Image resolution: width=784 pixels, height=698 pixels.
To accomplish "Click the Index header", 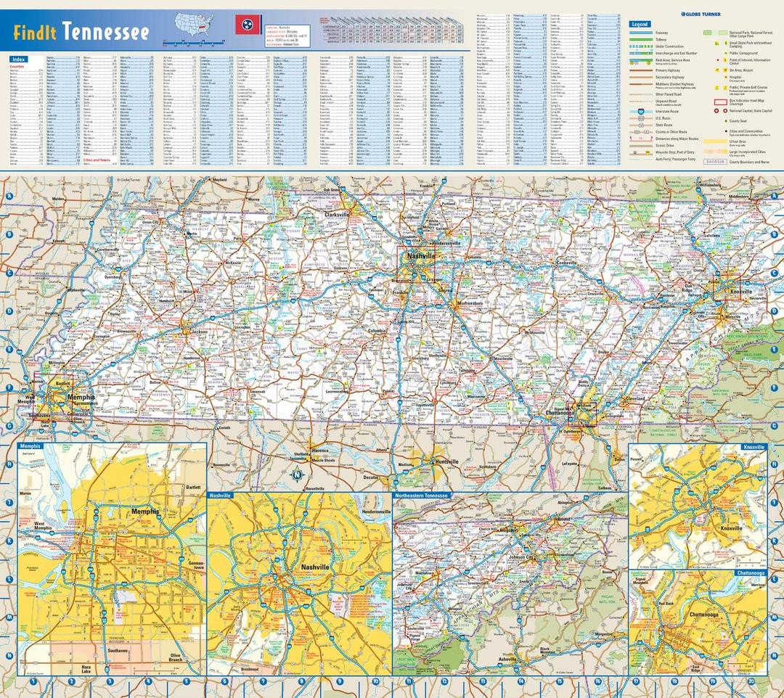I will 18,57.
